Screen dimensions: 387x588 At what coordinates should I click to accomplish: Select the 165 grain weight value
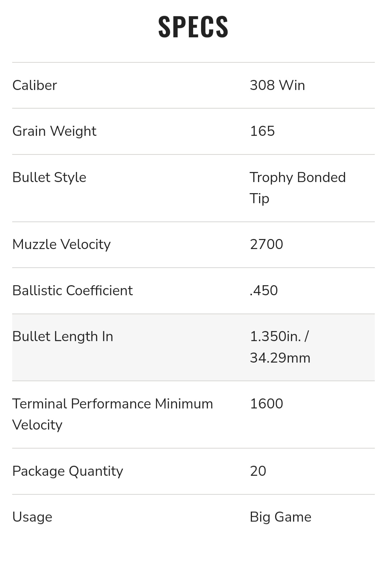point(262,131)
